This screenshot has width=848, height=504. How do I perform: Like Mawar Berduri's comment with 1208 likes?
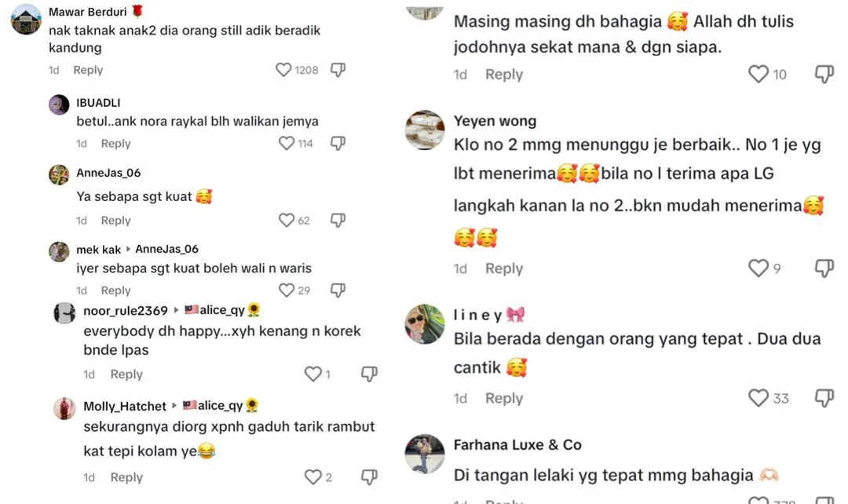point(283,70)
